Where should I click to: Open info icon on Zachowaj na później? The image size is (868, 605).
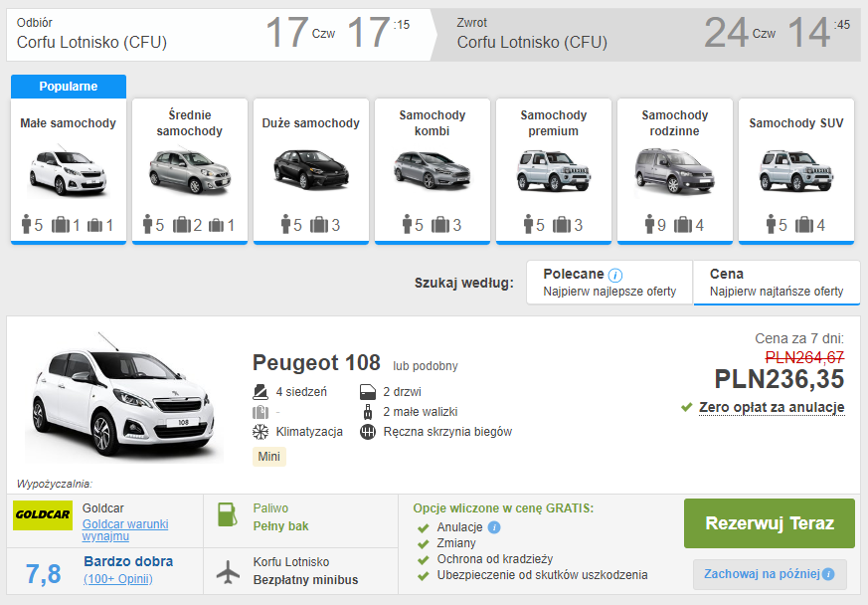[x=828, y=574]
